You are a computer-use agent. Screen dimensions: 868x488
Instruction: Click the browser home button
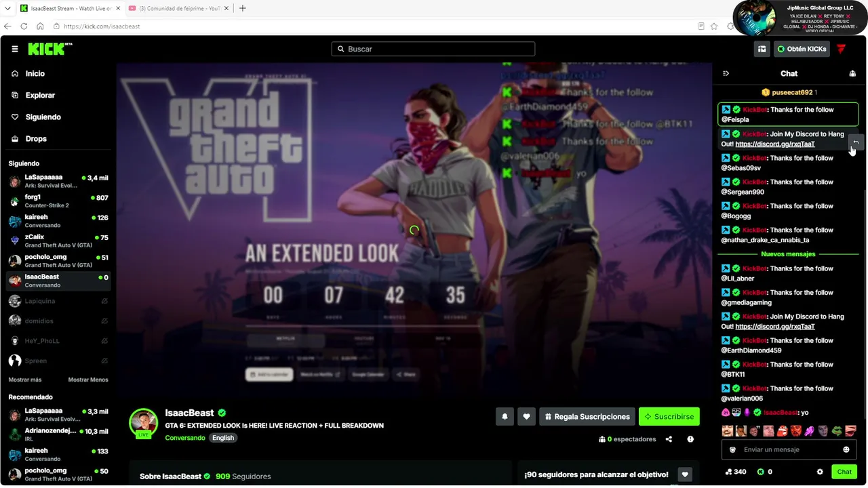tap(40, 26)
